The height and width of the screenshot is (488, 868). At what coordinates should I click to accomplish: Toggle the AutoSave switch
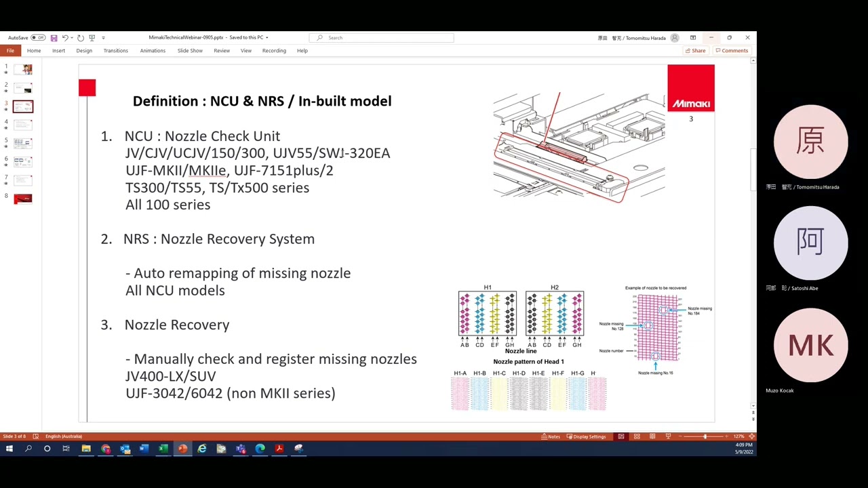tap(38, 37)
